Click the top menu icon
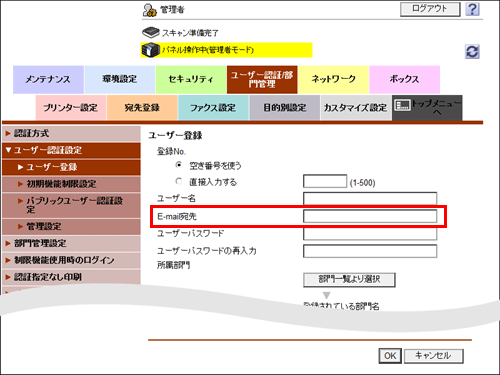 click(x=402, y=105)
